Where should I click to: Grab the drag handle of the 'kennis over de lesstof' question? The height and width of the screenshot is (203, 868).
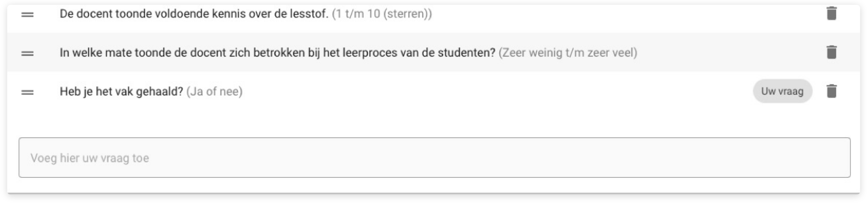tap(27, 14)
